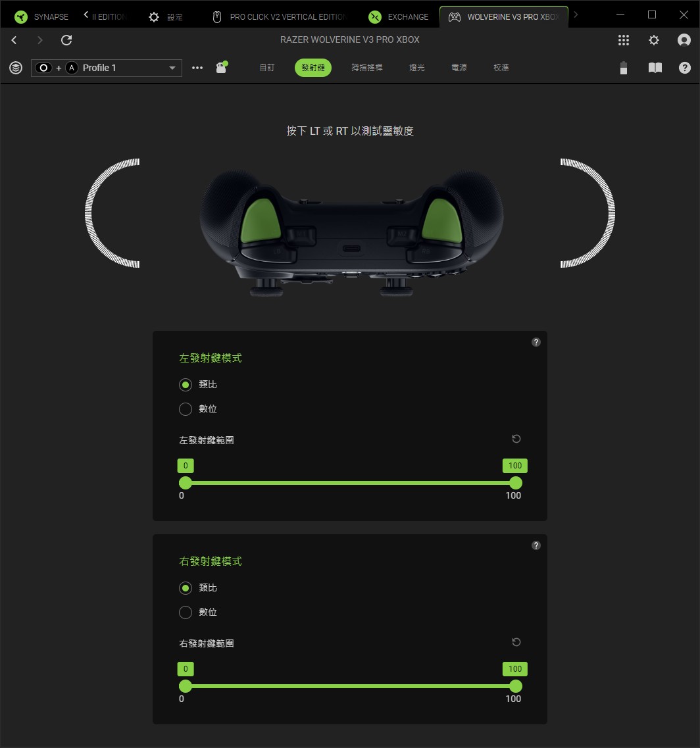This screenshot has height=748, width=700.
Task: Minimize the Synapse window
Action: (620, 14)
